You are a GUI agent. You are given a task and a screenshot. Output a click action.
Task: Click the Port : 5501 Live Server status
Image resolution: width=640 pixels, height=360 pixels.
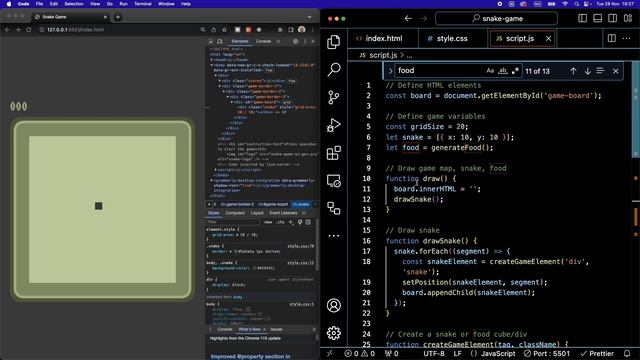547,353
